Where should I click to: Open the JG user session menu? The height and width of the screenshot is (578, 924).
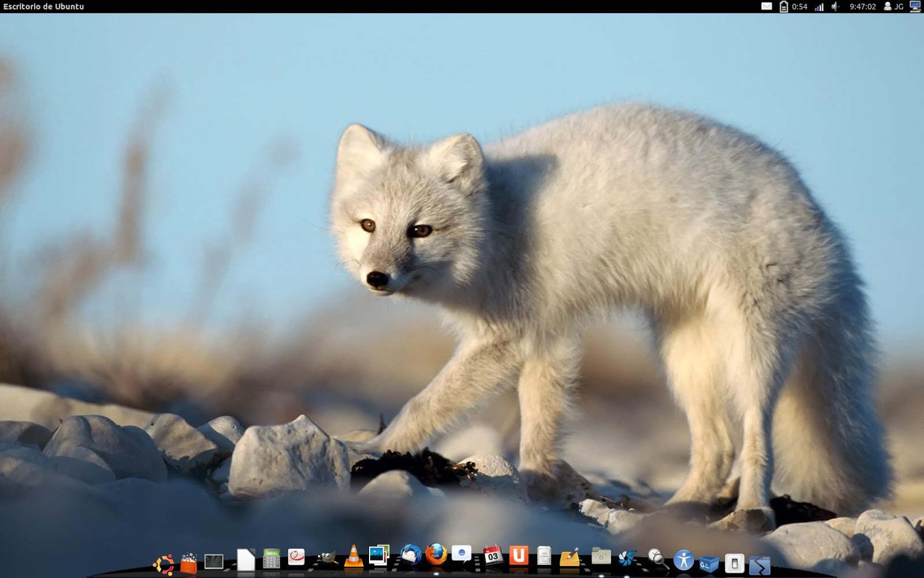[892, 7]
